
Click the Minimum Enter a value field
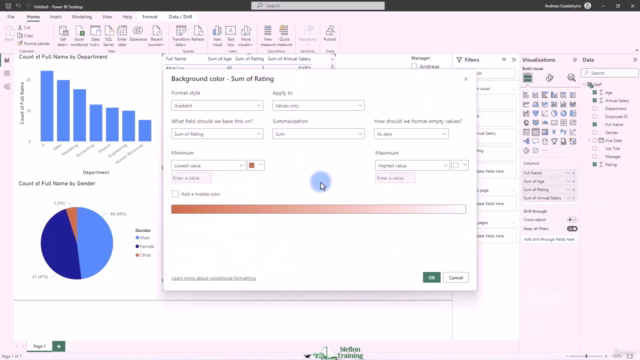click(191, 178)
